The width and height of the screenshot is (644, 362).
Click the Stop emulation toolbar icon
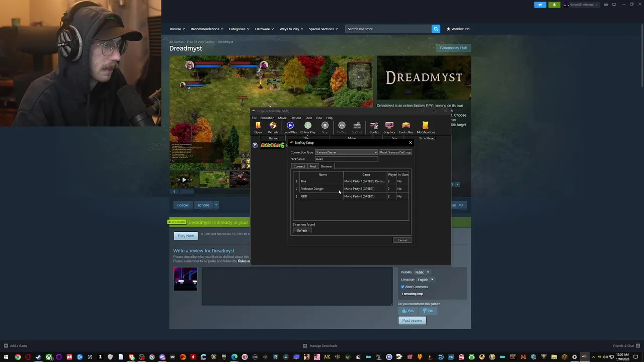tap(325, 127)
